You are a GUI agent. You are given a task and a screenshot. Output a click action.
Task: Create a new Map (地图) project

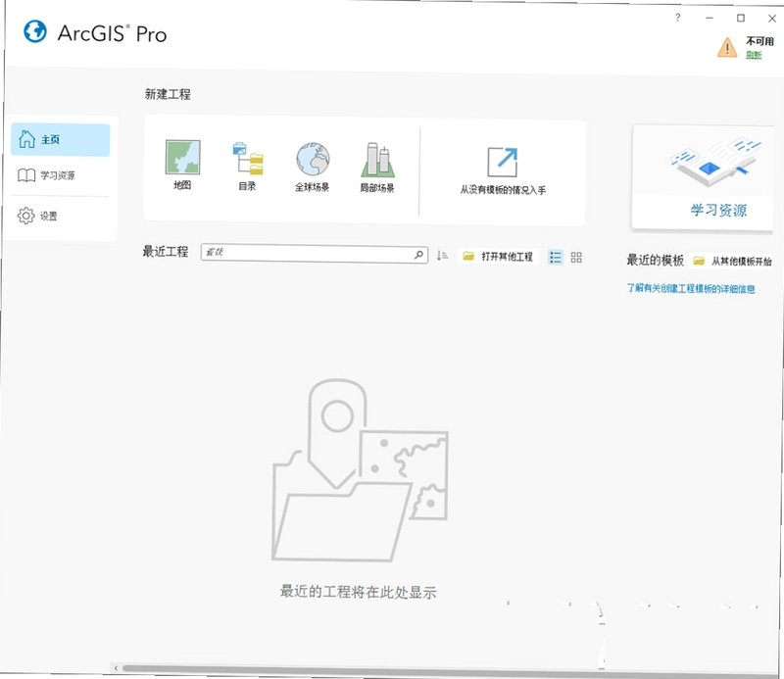coord(182,164)
